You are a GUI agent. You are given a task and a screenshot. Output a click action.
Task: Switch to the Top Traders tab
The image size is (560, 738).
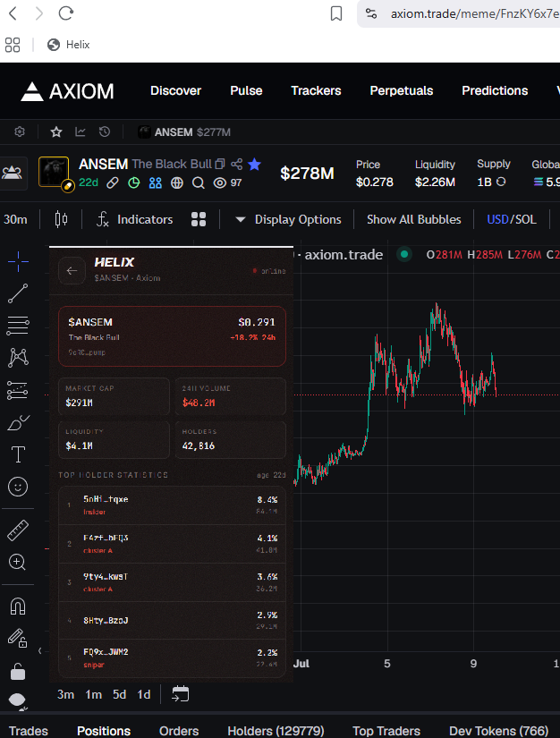[x=386, y=731]
